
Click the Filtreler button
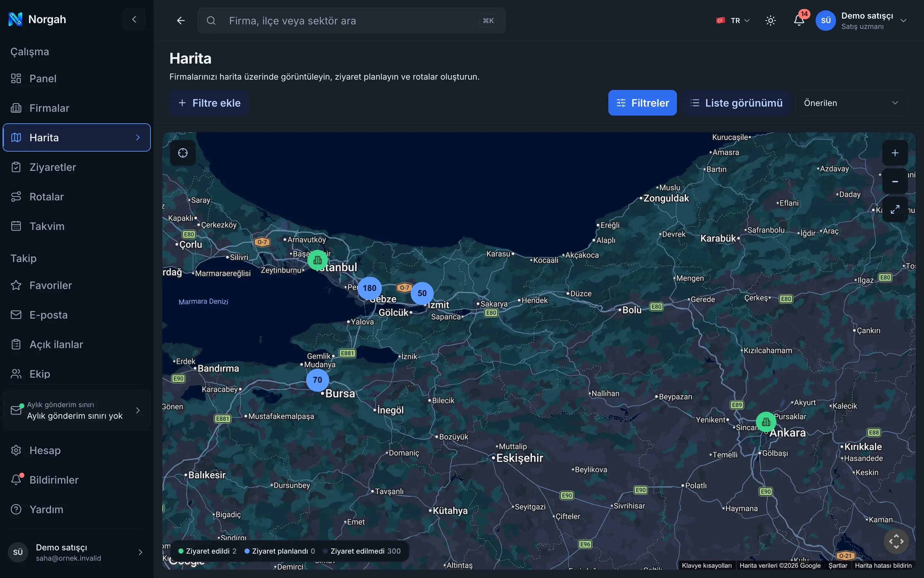point(642,103)
